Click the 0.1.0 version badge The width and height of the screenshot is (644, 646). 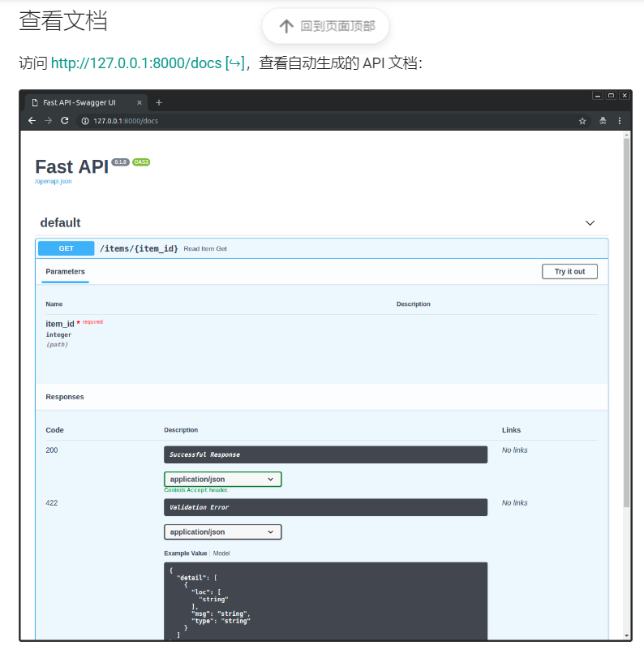coord(120,162)
